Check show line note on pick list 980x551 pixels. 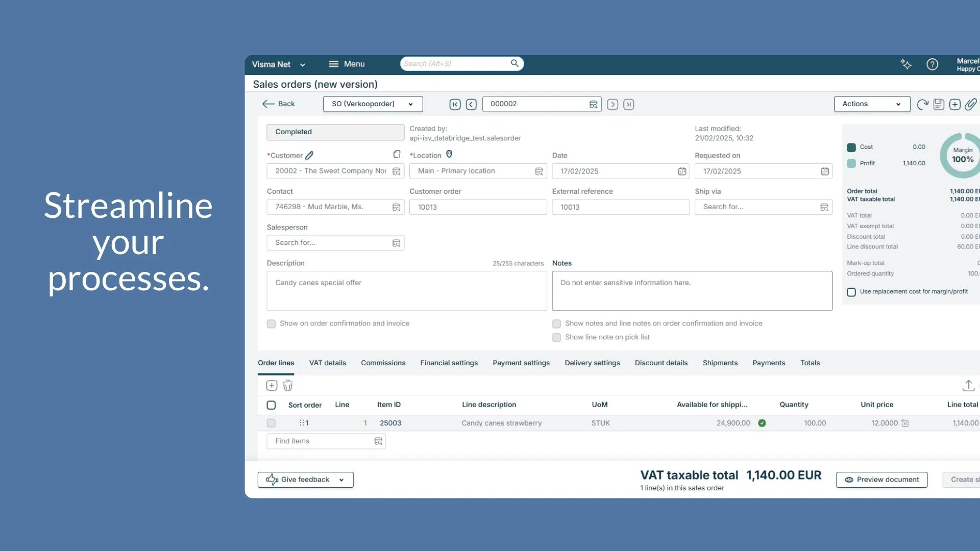(556, 337)
